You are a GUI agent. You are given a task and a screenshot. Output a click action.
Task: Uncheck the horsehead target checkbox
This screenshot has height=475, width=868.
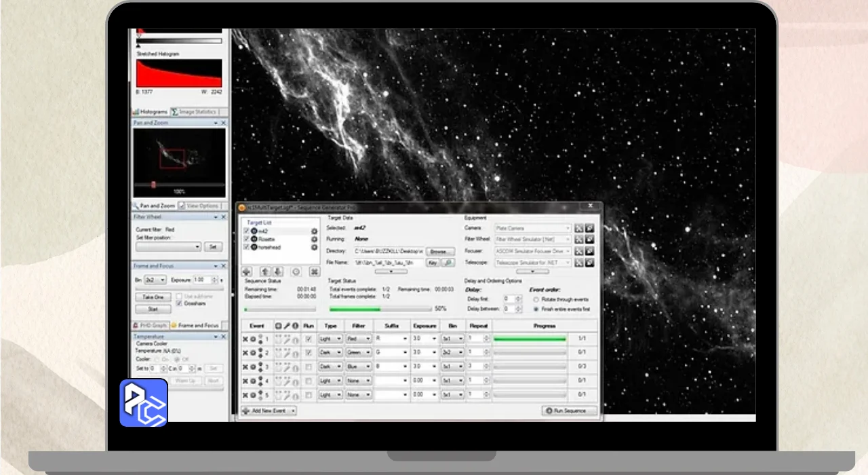(247, 248)
